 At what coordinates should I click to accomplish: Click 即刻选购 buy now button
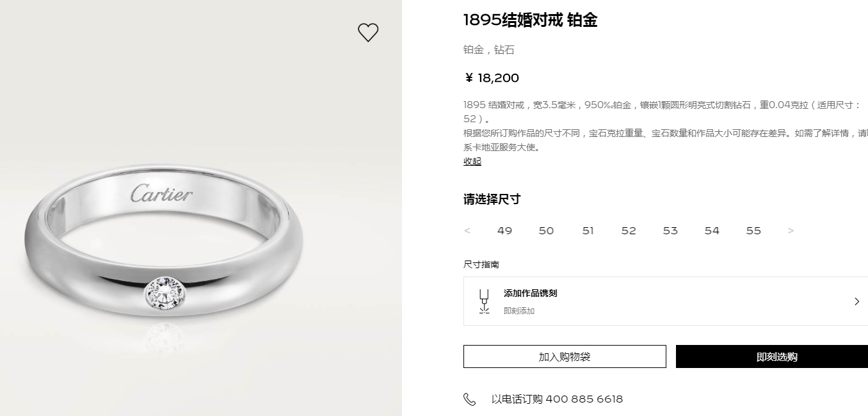point(772,356)
